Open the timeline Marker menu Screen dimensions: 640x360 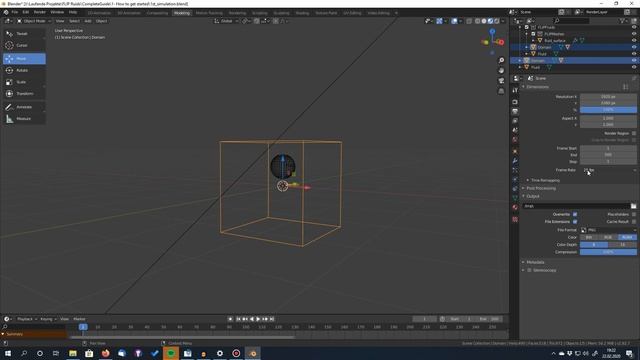tap(79, 319)
